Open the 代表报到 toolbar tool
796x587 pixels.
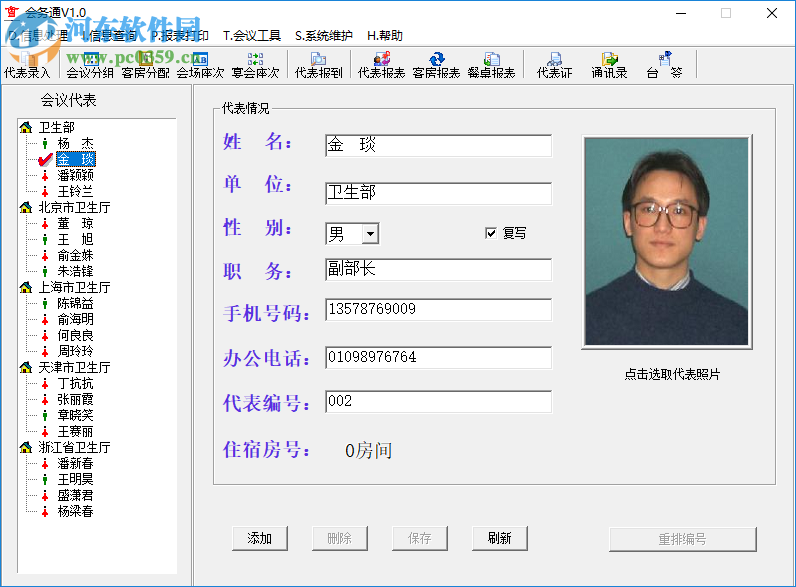[319, 65]
